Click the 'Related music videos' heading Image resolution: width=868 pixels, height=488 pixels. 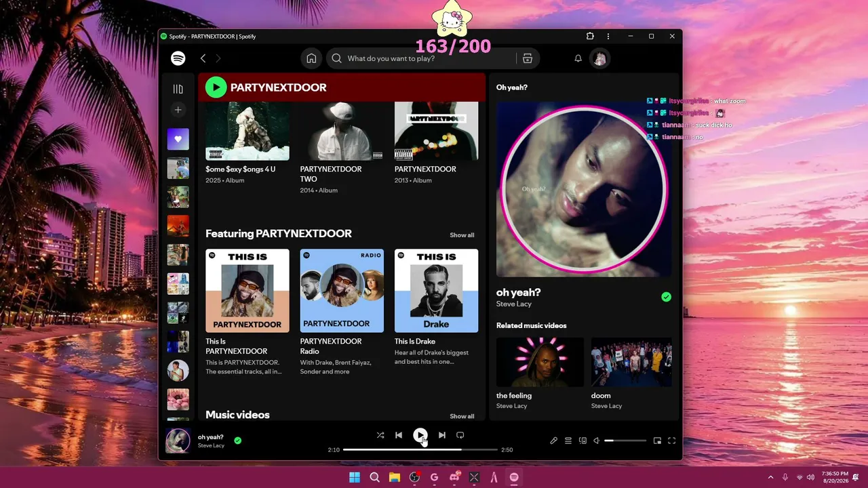click(x=531, y=325)
